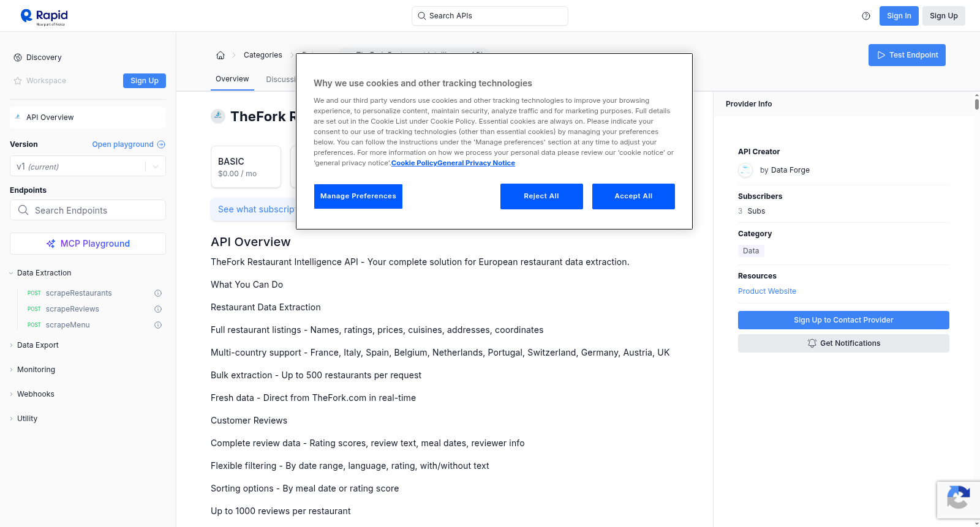Expand the Webhooks group
The image size is (980, 527).
click(36, 394)
